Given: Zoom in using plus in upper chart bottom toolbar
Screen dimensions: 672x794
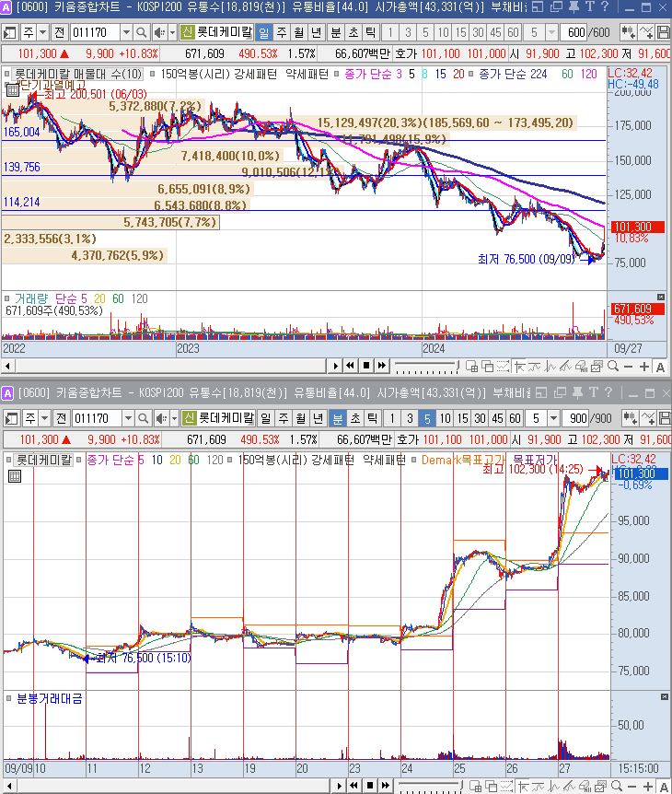Looking at the screenshot, I should tap(644, 367).
